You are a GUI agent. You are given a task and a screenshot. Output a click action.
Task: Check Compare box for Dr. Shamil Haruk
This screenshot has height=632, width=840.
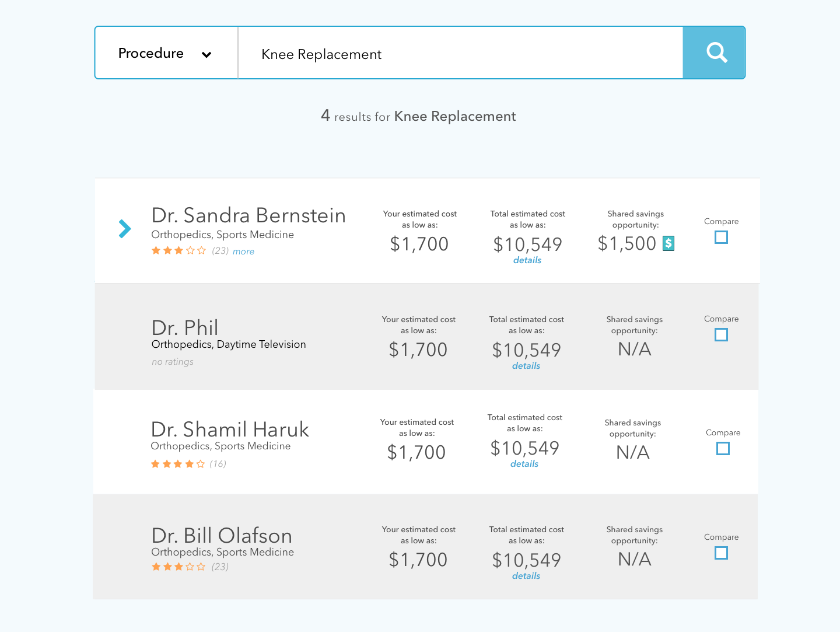(723, 449)
